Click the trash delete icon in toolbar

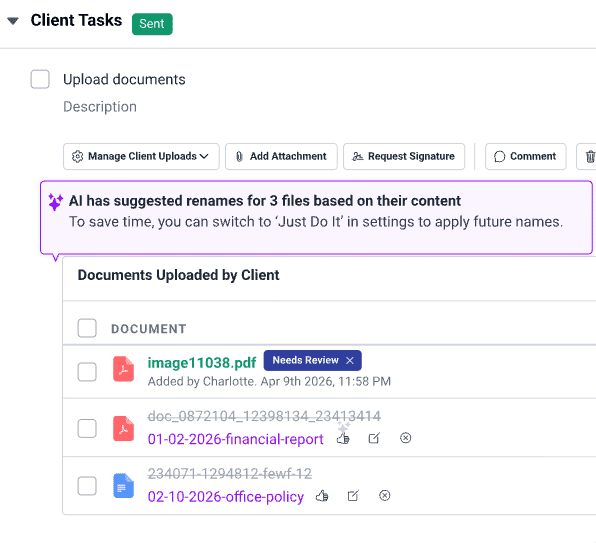click(588, 156)
